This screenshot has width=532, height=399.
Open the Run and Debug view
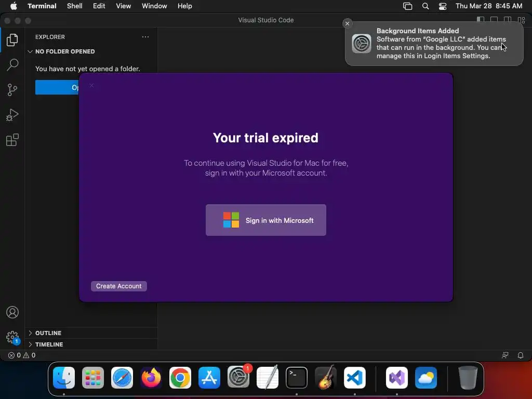click(12, 115)
